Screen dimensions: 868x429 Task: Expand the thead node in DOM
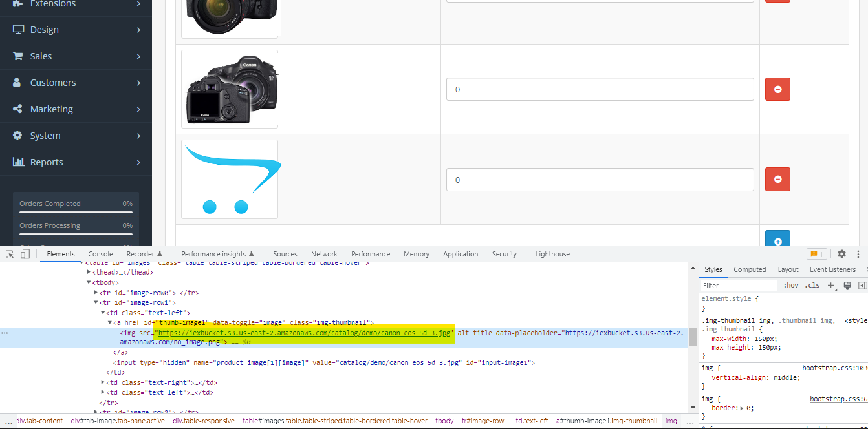89,273
